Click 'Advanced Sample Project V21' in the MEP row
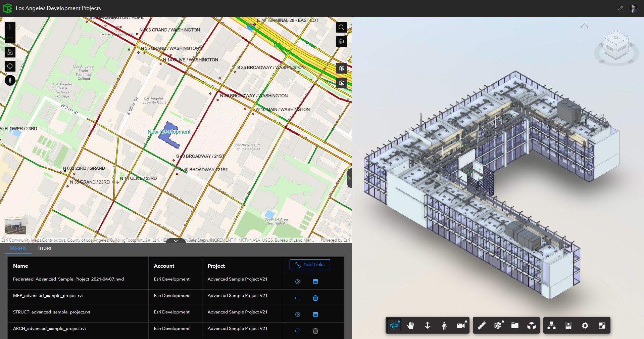The image size is (644, 339). 238,296
